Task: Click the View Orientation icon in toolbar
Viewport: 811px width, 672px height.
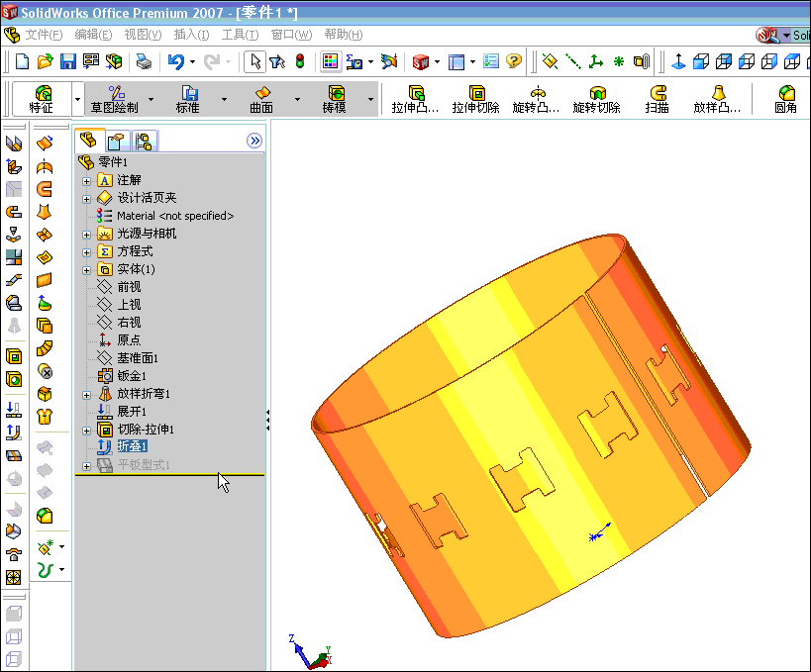Action: pos(678,61)
